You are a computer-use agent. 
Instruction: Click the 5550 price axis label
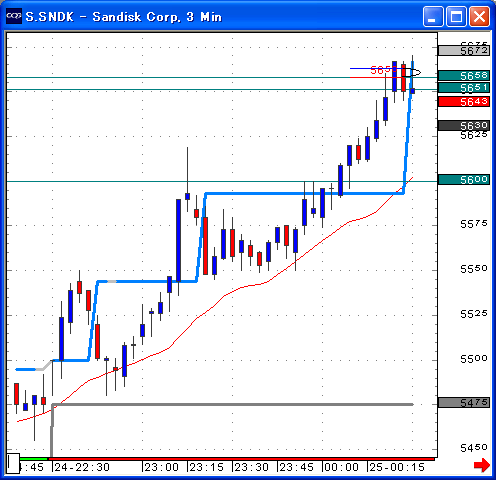[474, 269]
